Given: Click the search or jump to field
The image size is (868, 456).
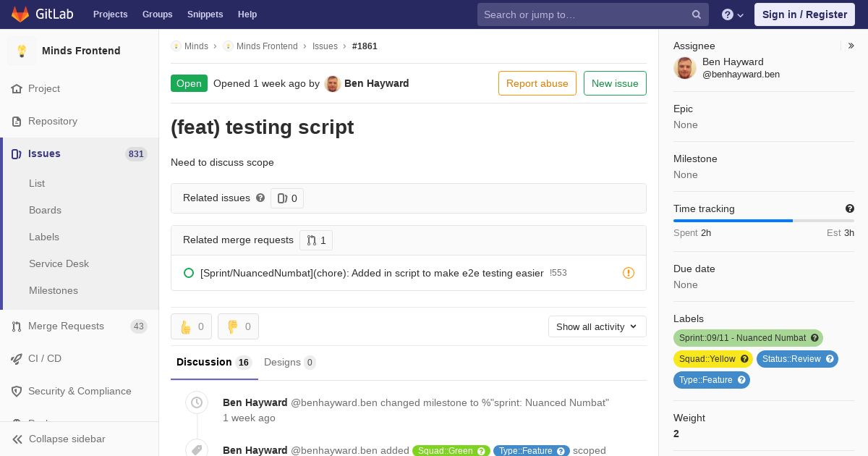Looking at the screenshot, I should tap(586, 14).
